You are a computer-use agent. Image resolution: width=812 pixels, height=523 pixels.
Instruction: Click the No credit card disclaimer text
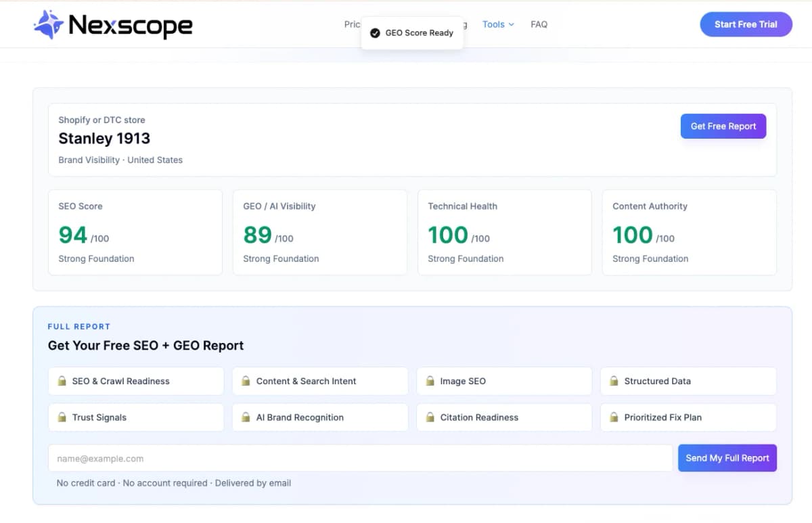click(174, 483)
